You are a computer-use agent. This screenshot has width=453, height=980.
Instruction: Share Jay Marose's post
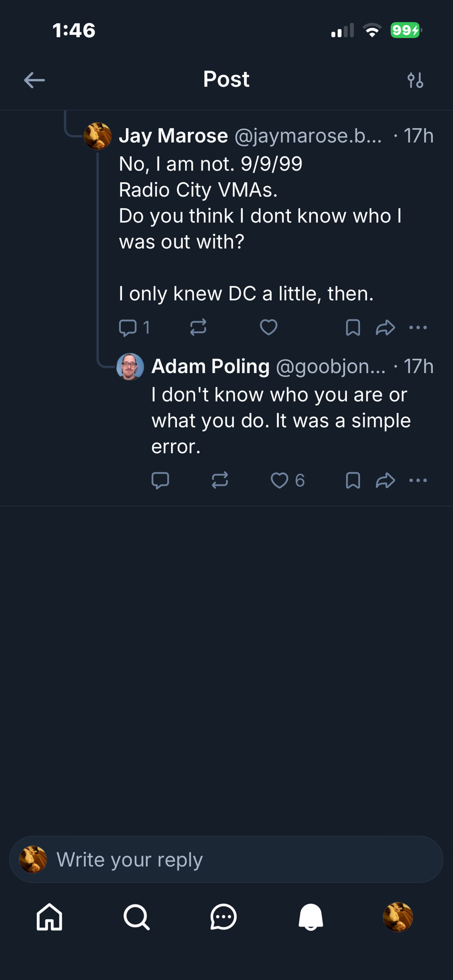coord(385,327)
